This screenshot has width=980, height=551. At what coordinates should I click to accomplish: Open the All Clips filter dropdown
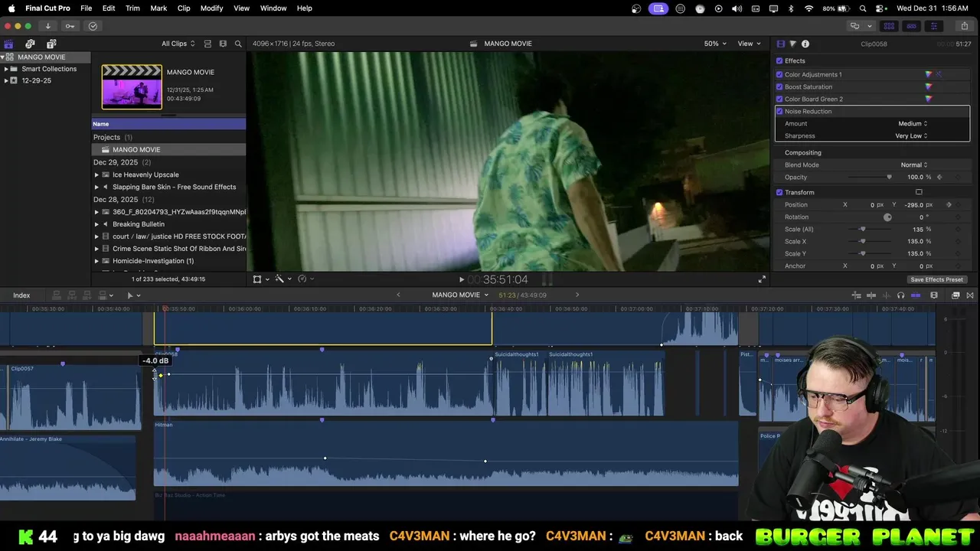(x=178, y=44)
